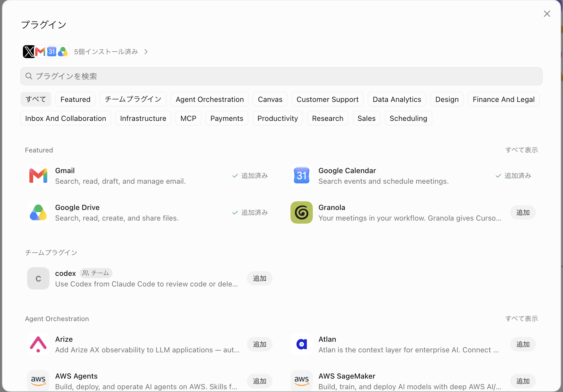
Task: Add the AWS Agents plugin
Action: coord(260,381)
